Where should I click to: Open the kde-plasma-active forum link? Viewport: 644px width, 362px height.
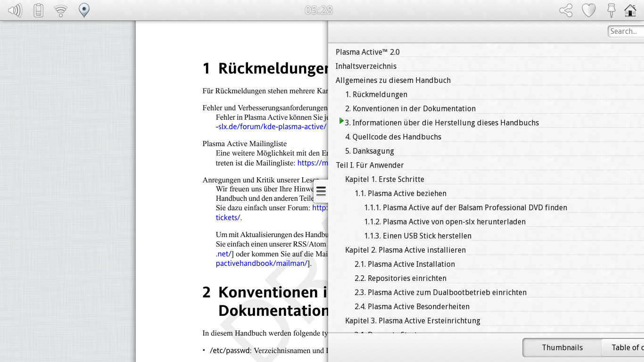[271, 126]
